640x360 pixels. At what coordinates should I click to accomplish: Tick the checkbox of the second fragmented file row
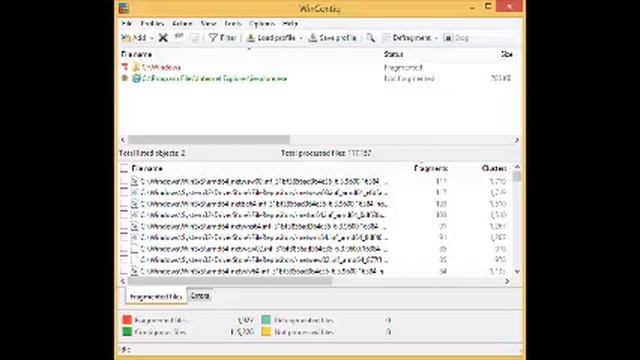click(124, 192)
